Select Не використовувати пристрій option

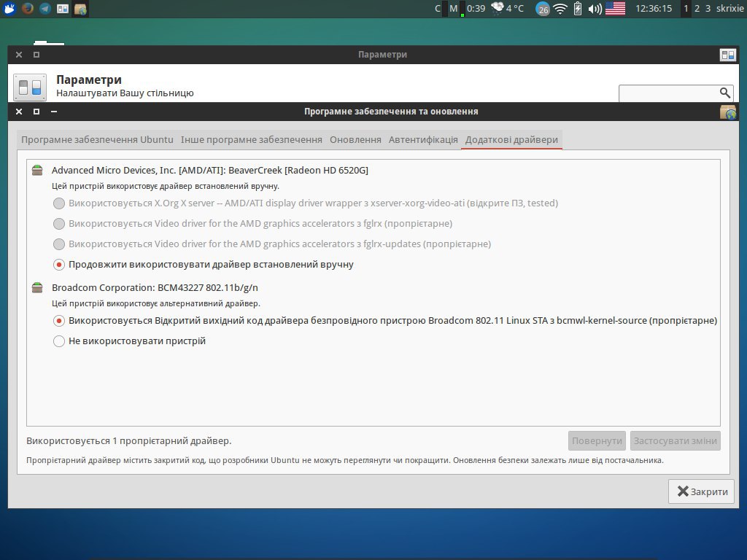coord(130,341)
